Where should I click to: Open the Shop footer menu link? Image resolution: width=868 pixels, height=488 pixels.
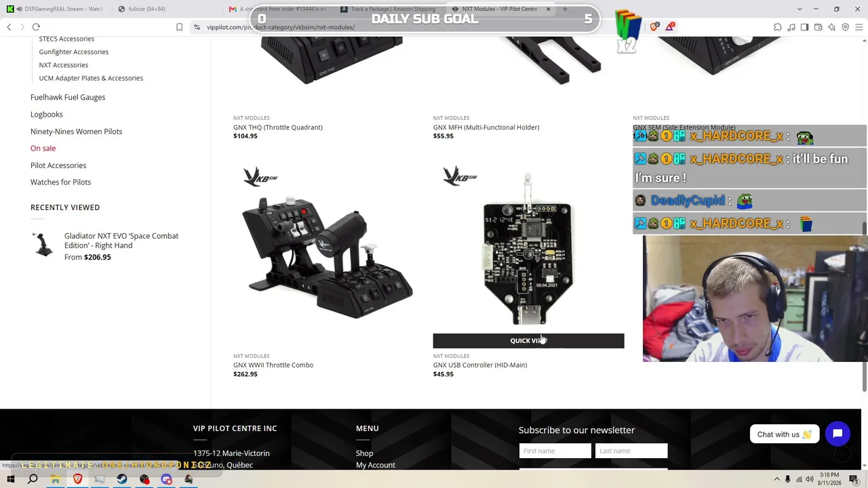pos(365,453)
